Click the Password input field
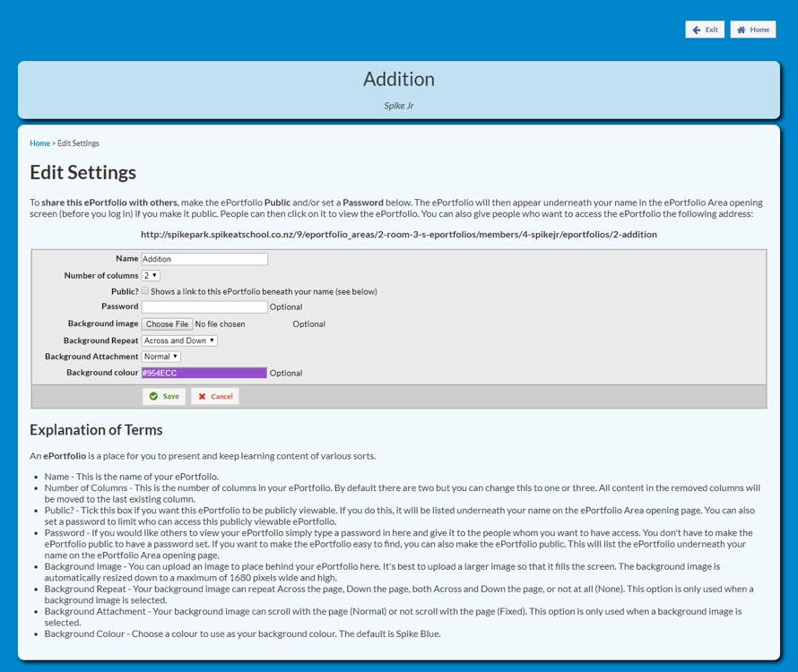This screenshot has height=672, width=798. click(204, 306)
